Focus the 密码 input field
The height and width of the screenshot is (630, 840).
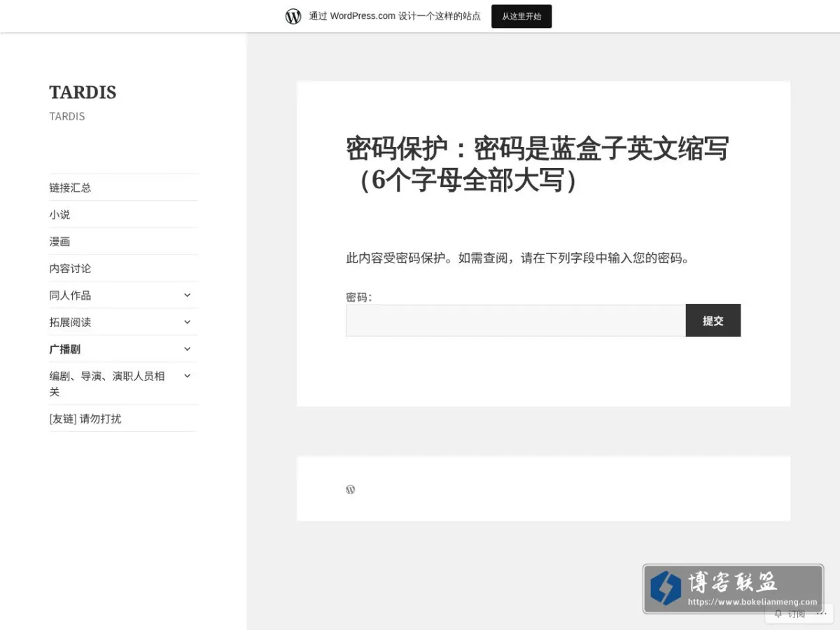(516, 321)
